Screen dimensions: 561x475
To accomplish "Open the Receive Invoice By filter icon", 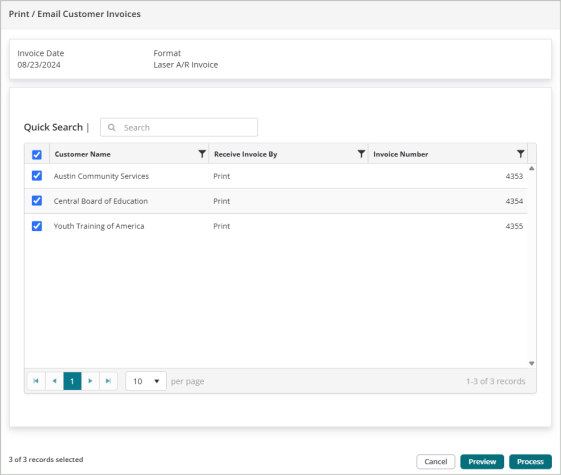I will pos(361,154).
